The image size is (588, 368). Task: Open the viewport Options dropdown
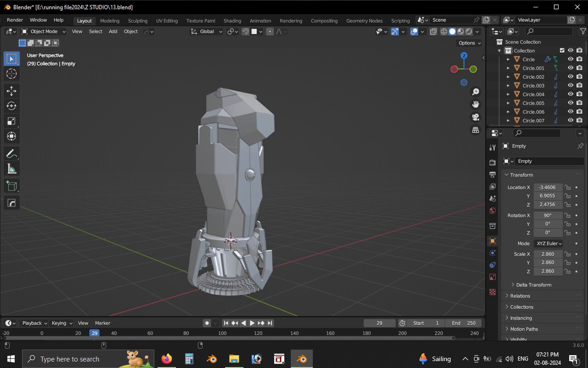pyautogui.click(x=469, y=43)
